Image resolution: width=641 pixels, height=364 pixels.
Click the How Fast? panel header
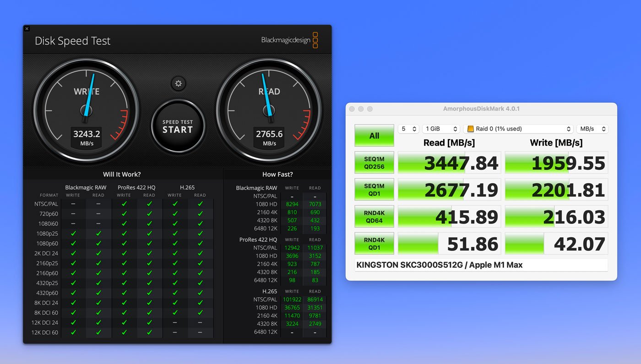[x=277, y=174]
